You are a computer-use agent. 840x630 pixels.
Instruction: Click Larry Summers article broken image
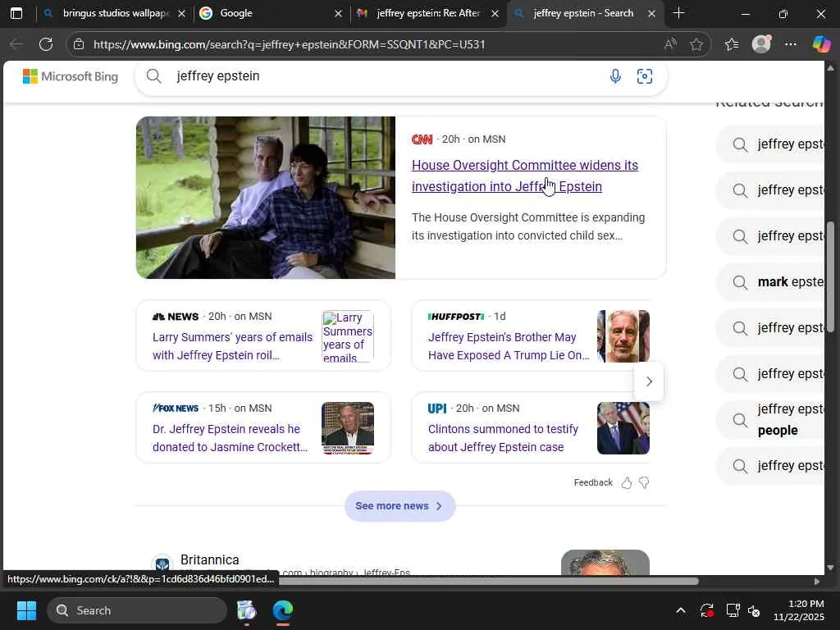coord(348,336)
